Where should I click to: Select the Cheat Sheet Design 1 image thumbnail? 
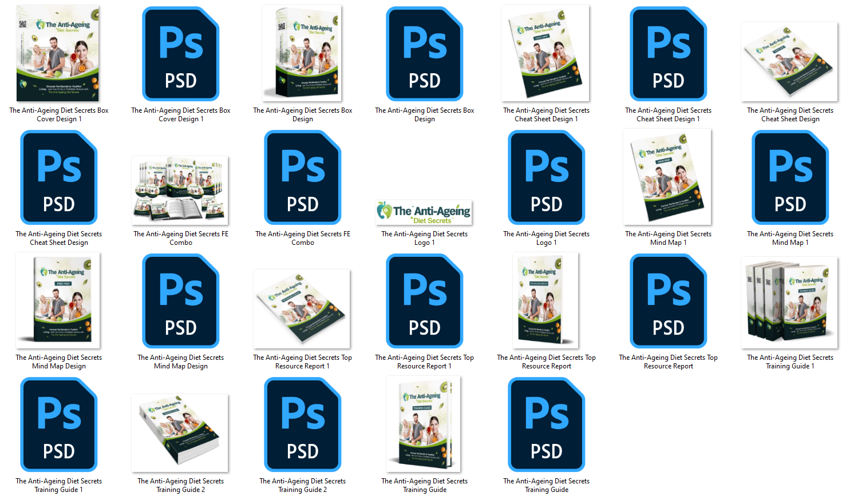coord(545,54)
